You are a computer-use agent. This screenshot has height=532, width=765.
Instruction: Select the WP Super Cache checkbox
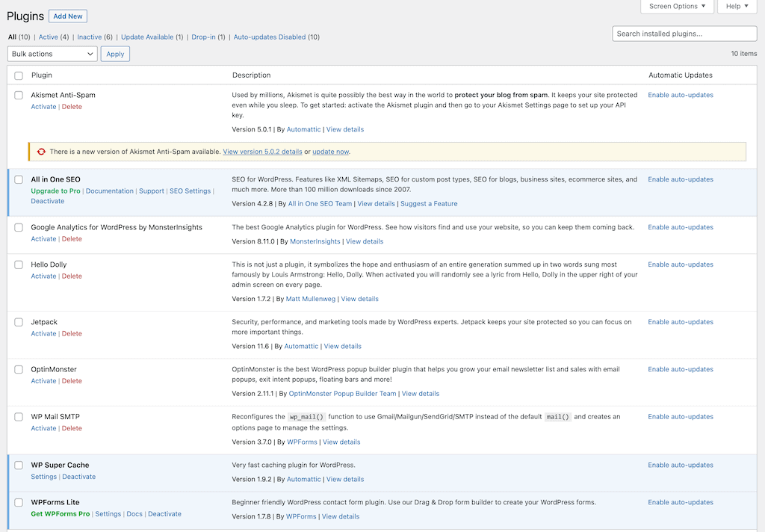[19, 466]
